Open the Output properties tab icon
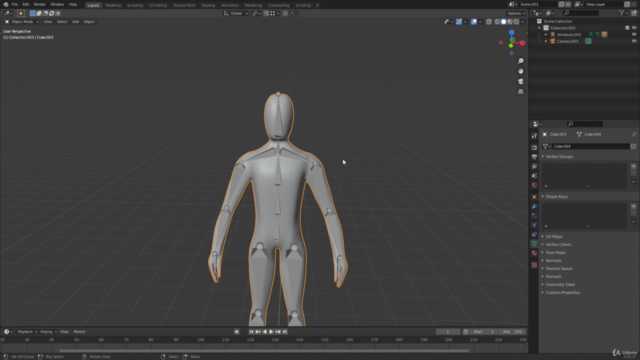Screen dimensions: 640x360 click(x=534, y=157)
